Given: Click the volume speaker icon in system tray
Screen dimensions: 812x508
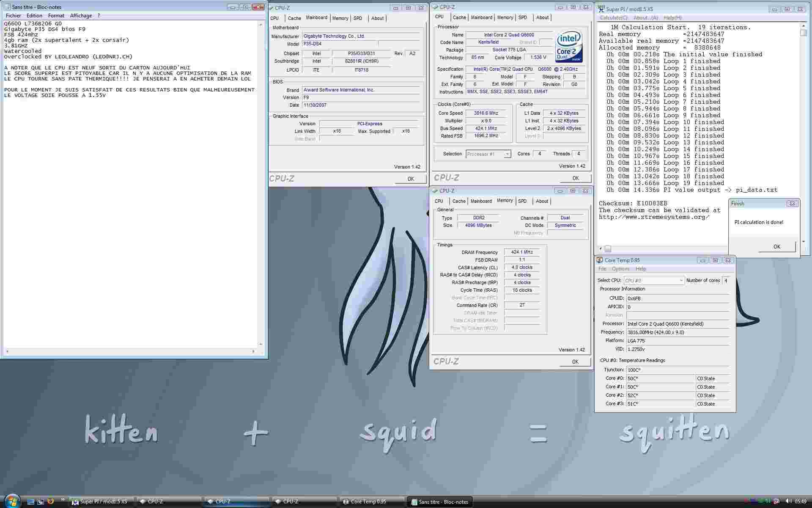Looking at the screenshot, I should [788, 502].
